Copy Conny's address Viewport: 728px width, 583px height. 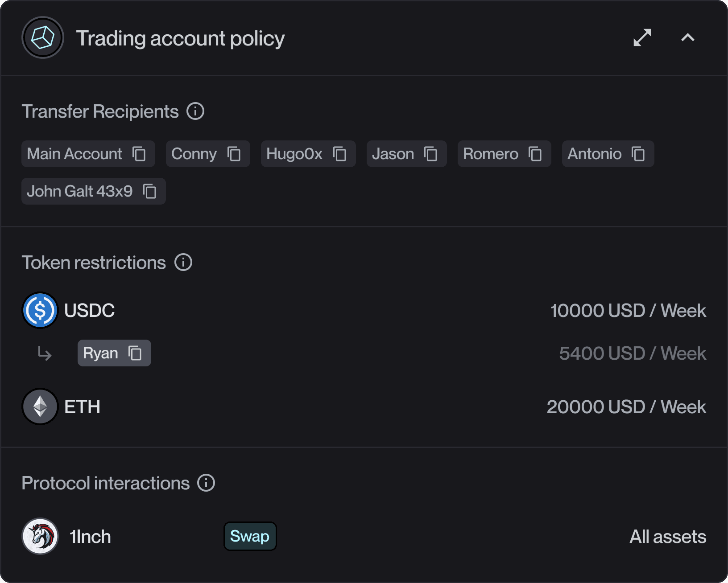coord(235,154)
